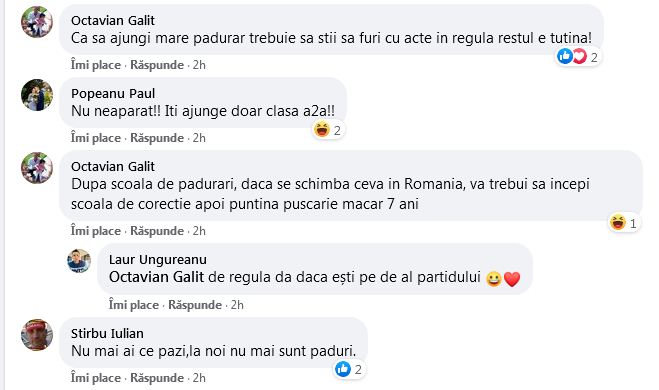Click Îmi place under Laur Ungureanu's reply
The image size is (659, 390).
click(x=134, y=305)
